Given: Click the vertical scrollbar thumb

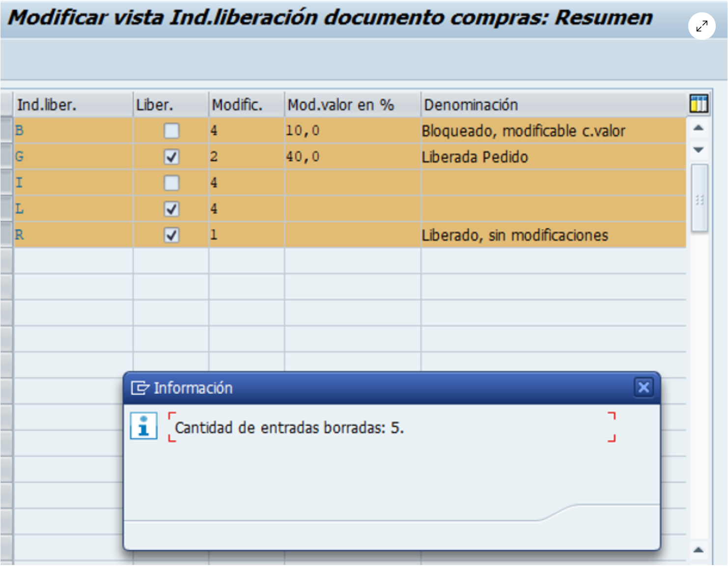Looking at the screenshot, I should 699,199.
